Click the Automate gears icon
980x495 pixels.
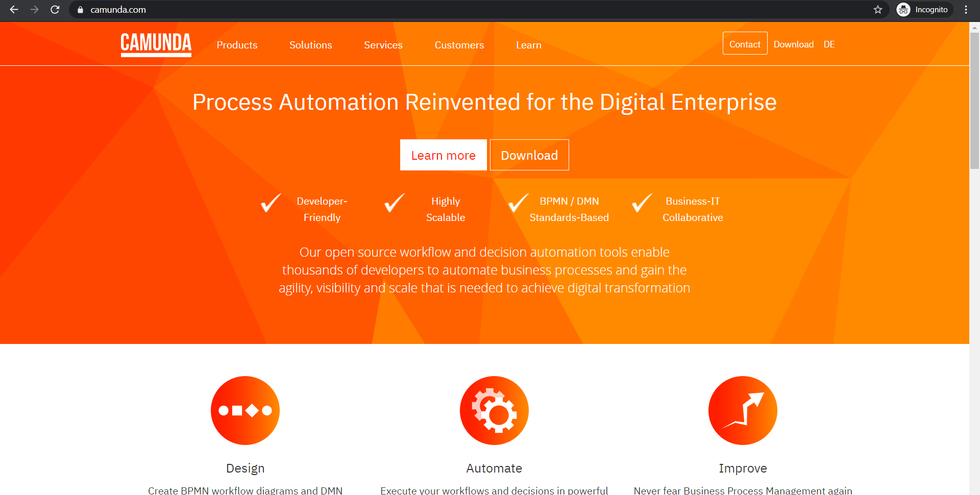pos(494,410)
